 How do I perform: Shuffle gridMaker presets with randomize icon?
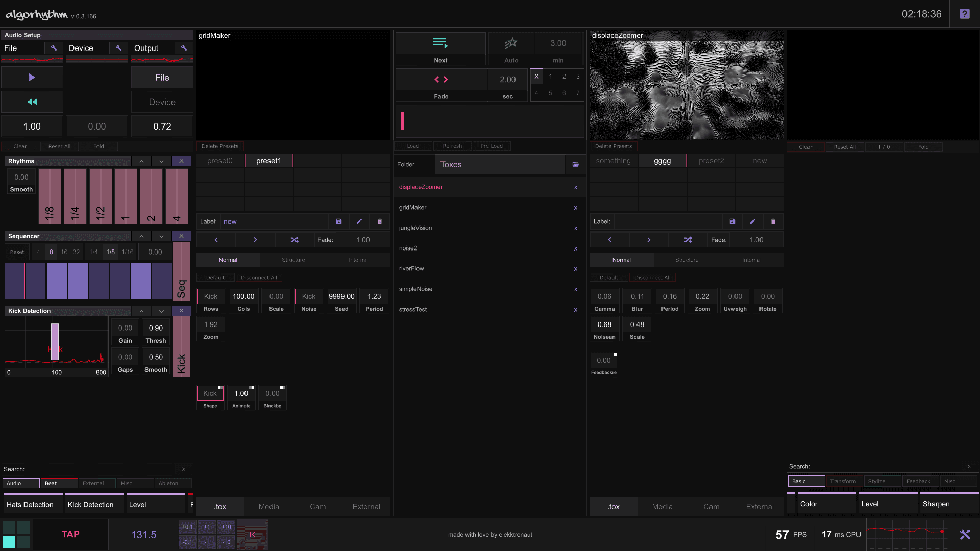pyautogui.click(x=295, y=240)
